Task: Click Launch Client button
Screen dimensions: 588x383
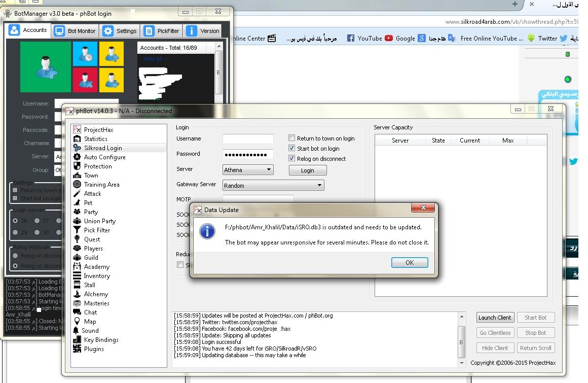Action: [495, 318]
